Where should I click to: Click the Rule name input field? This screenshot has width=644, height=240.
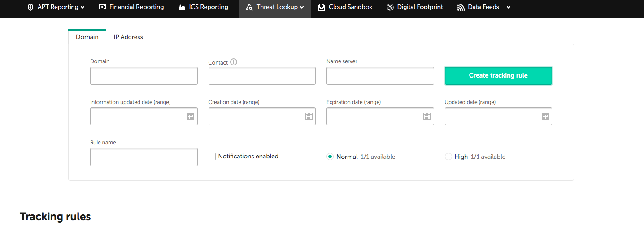coord(144,157)
